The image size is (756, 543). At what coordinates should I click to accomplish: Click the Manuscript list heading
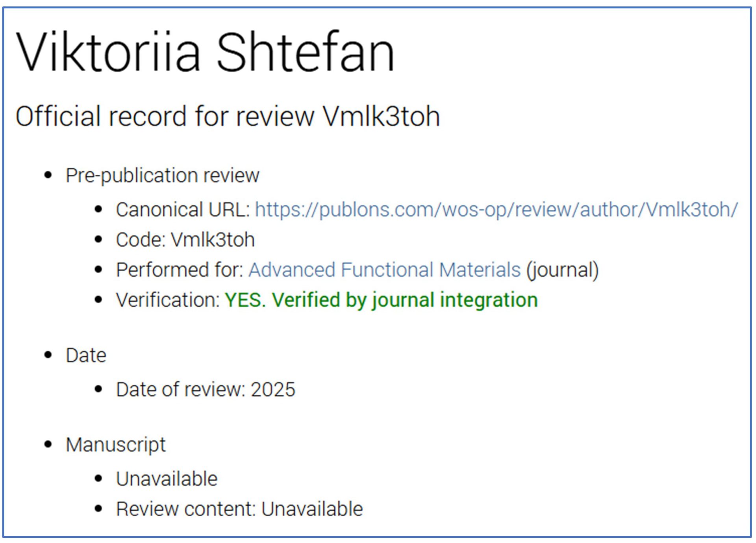point(115,445)
